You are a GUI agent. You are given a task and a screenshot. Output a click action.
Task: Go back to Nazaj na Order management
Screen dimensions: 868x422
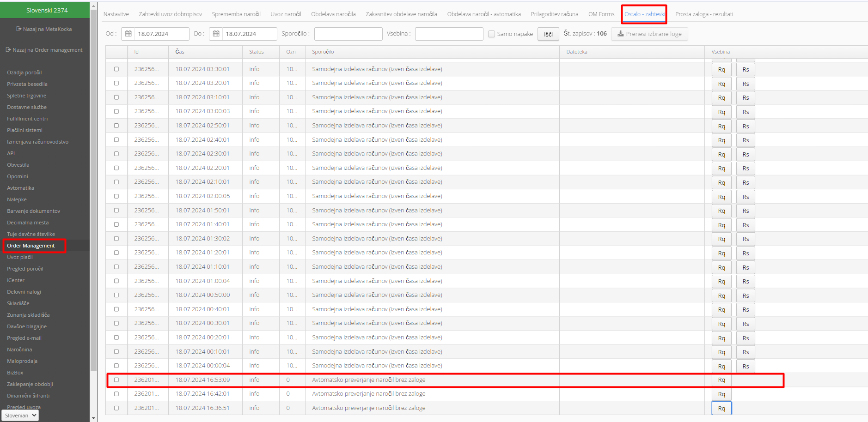[44, 50]
